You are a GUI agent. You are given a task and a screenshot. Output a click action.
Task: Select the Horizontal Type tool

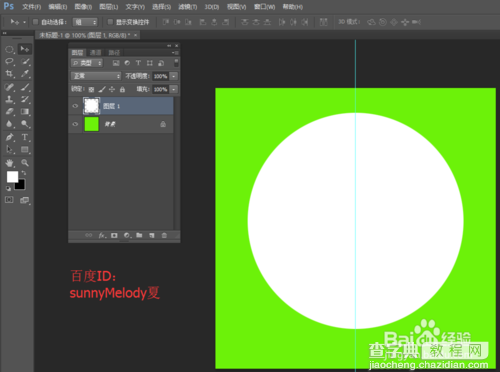[x=25, y=137]
